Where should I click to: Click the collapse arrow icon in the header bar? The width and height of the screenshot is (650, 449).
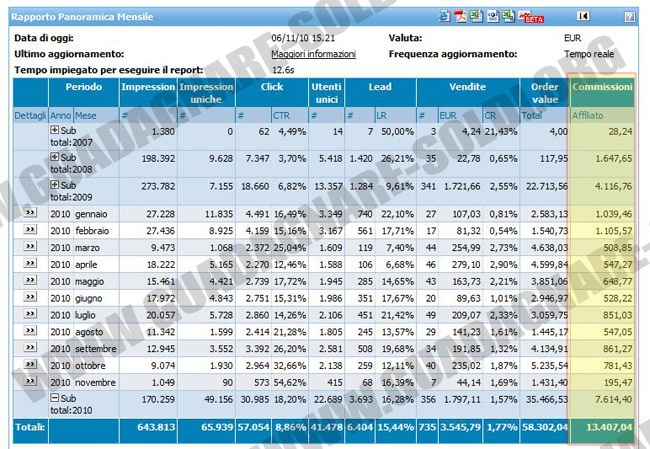coord(583,16)
